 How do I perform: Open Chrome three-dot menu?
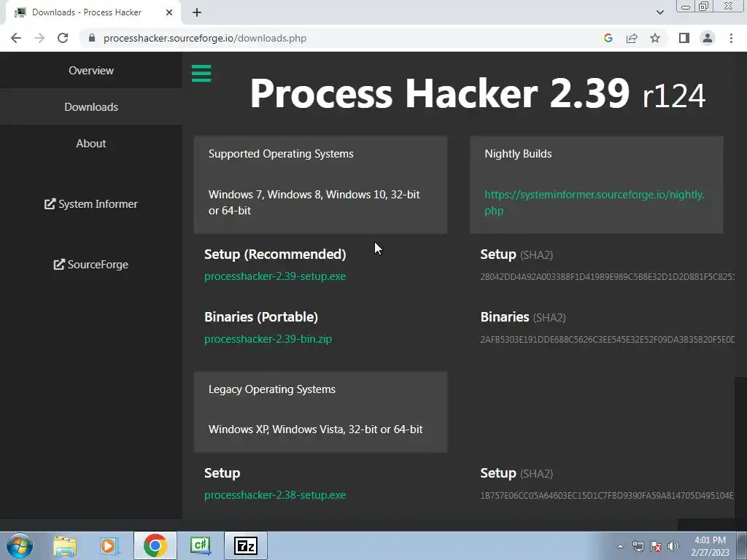(731, 38)
